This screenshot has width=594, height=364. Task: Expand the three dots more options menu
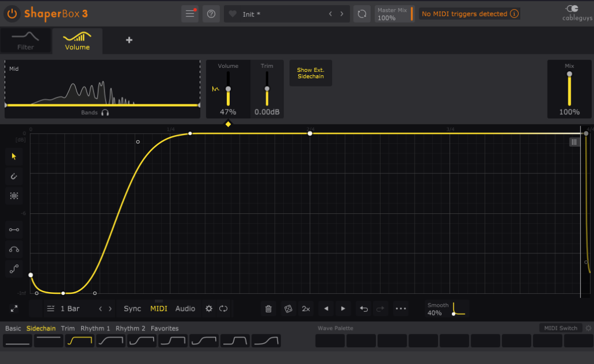click(401, 309)
